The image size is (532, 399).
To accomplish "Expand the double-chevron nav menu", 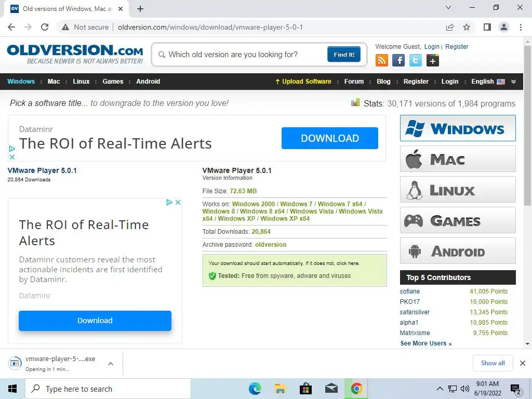I will (x=513, y=82).
